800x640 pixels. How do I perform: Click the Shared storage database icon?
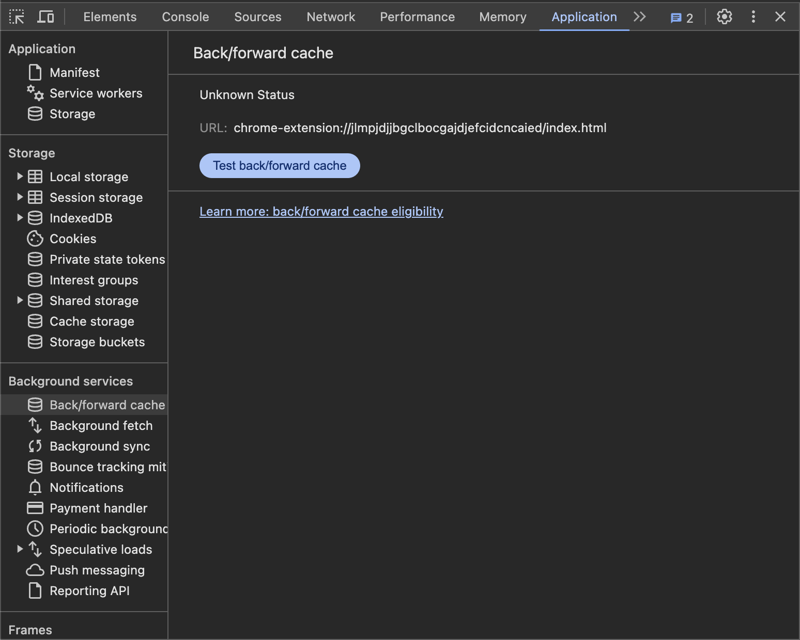coord(35,301)
